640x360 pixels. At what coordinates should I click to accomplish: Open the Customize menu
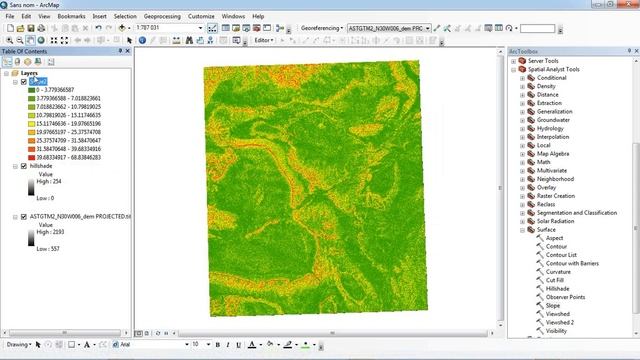201,16
